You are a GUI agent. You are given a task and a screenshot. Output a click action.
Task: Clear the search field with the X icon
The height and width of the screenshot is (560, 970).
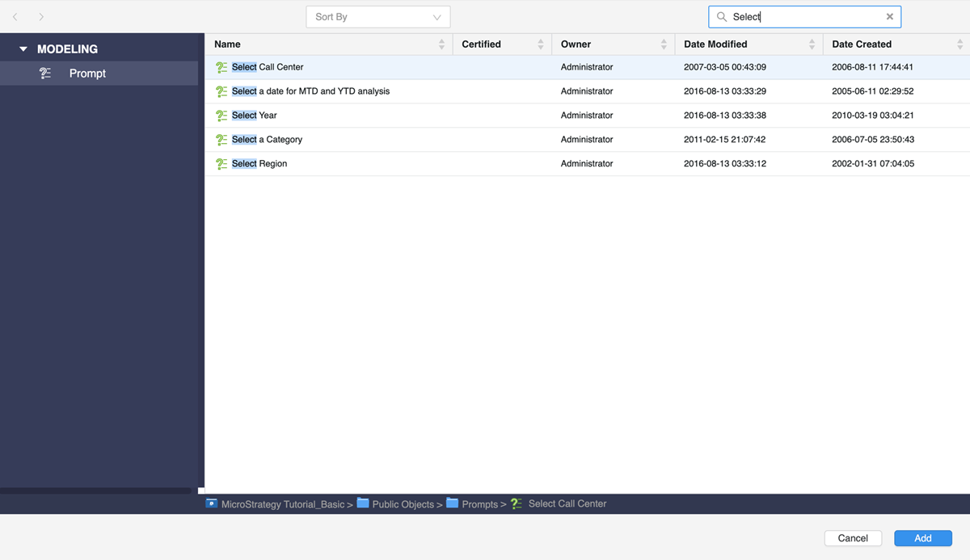889,17
